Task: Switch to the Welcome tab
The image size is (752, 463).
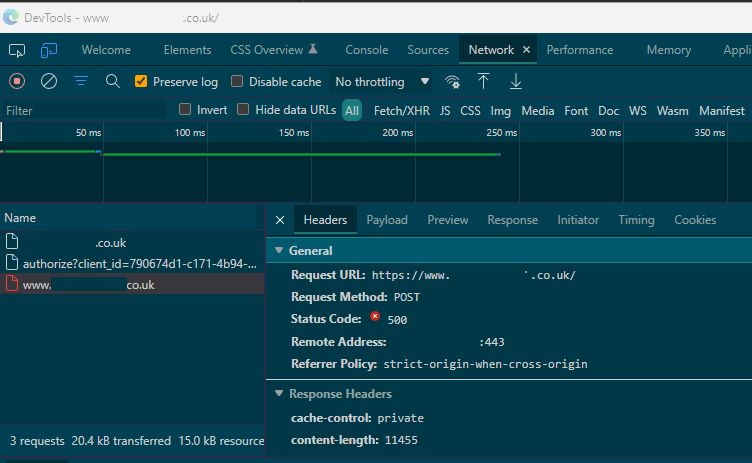Action: click(x=106, y=50)
